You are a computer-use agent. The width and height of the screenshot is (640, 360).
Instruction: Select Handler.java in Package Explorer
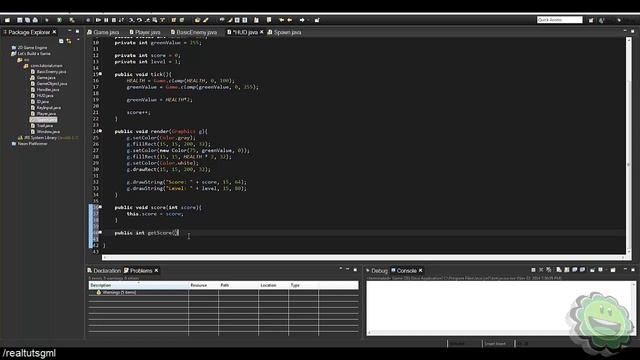(x=45, y=90)
